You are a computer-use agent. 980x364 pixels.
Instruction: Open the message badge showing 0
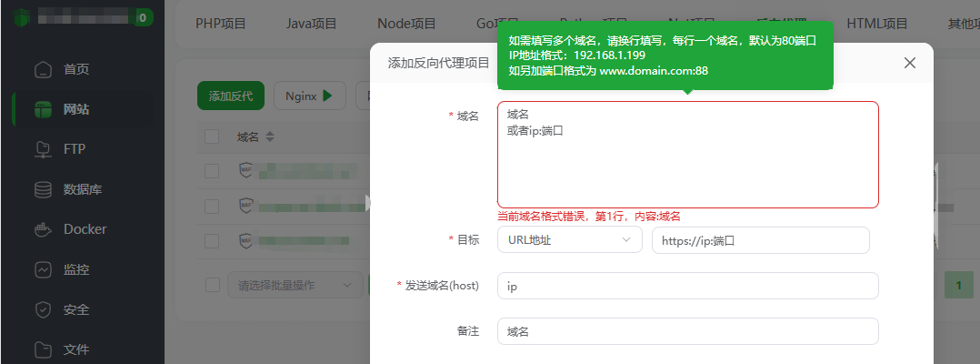(x=143, y=17)
